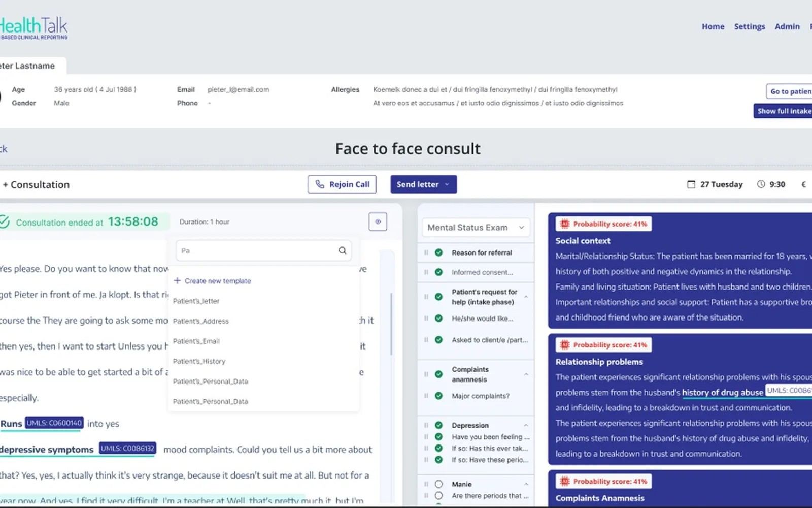Collapse the Patient's request for help section
This screenshot has width=812, height=508.
pyautogui.click(x=526, y=297)
